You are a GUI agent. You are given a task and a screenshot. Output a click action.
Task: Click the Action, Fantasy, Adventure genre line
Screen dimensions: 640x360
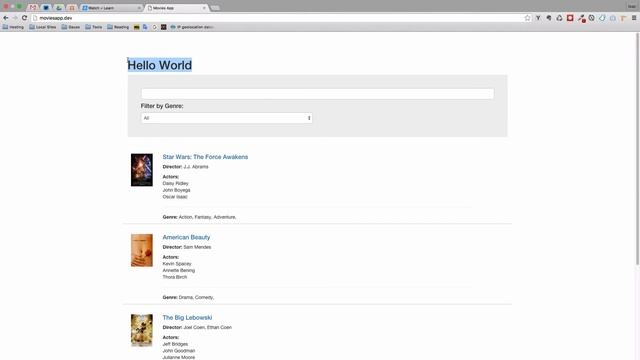(199, 217)
